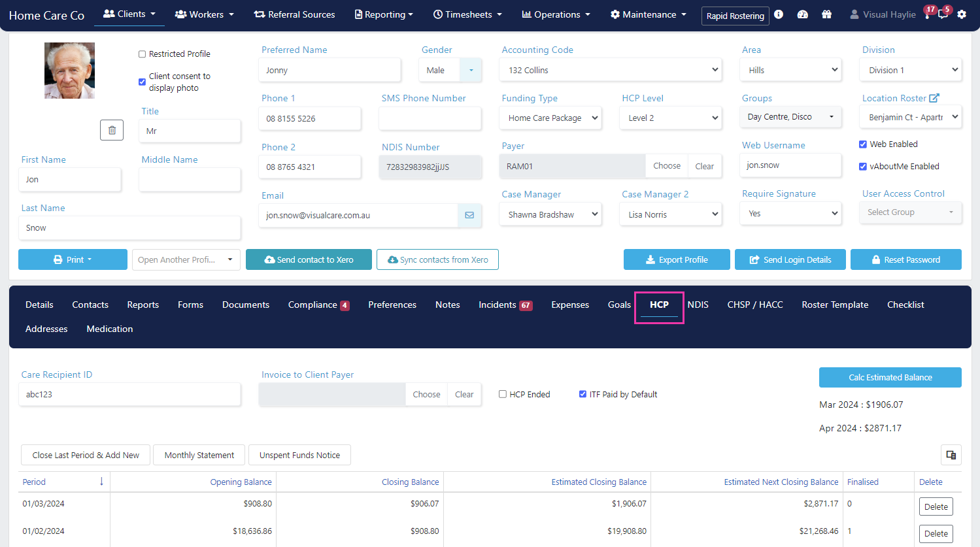Open Require Signature Yes dropdown
Screen dimensions: 980x547
coord(790,213)
